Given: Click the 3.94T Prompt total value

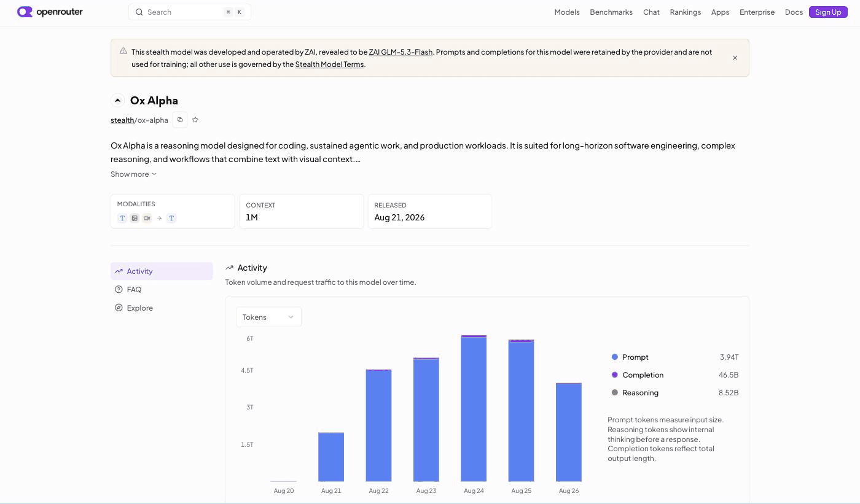Looking at the screenshot, I should (x=729, y=357).
